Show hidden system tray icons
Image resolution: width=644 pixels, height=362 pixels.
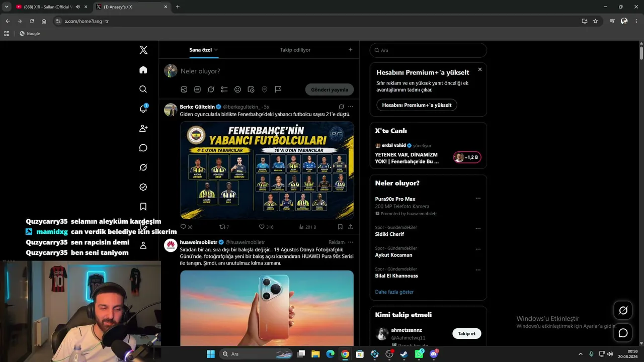[x=580, y=354]
